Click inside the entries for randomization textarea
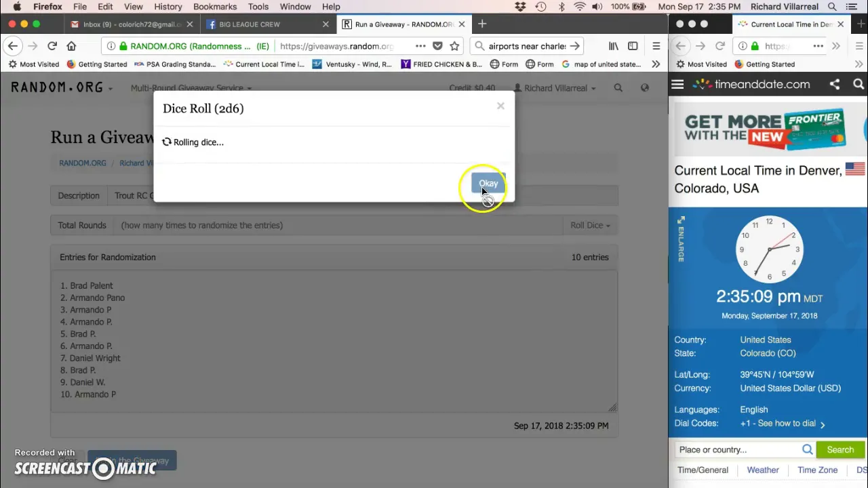 [x=334, y=340]
